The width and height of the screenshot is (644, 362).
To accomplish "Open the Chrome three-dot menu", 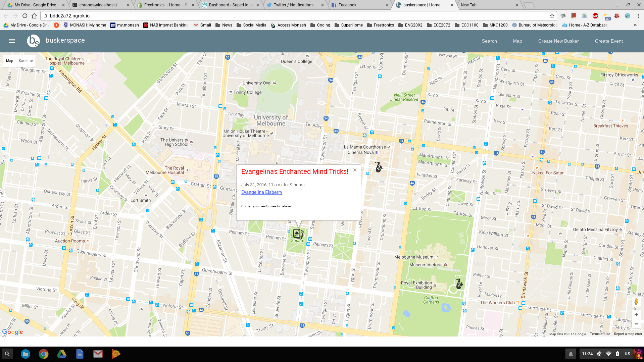I will click(638, 16).
